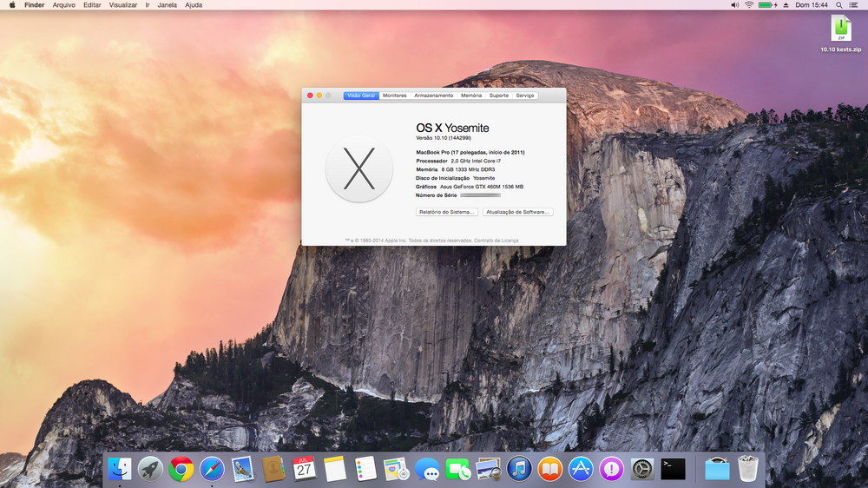Open the Terminal app in dock
This screenshot has height=488, width=868.
[x=673, y=470]
